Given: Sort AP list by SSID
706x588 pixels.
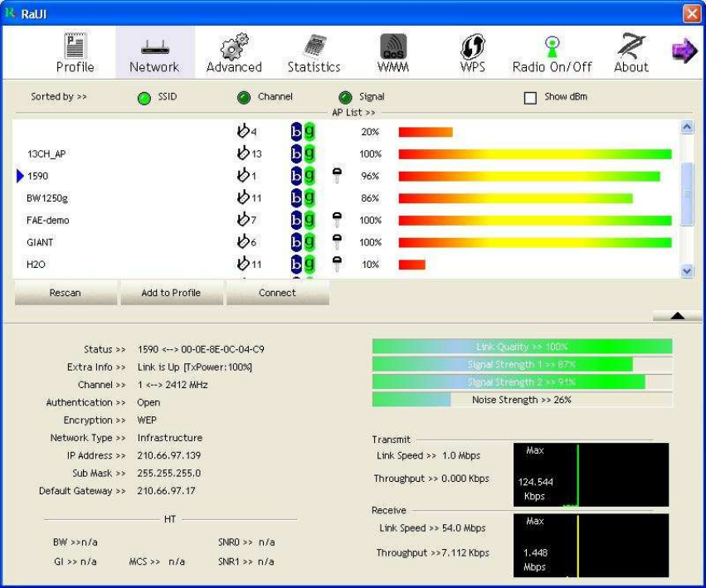Looking at the screenshot, I should tap(144, 98).
